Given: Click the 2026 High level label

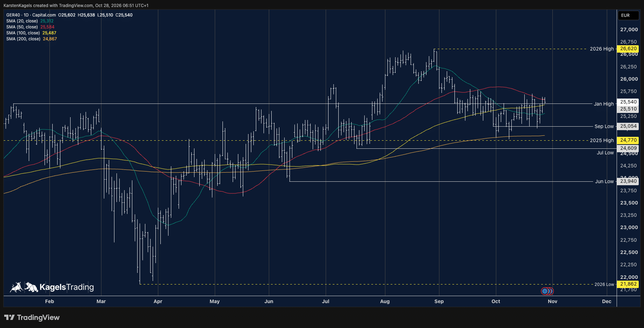Looking at the screenshot, I should [x=602, y=49].
